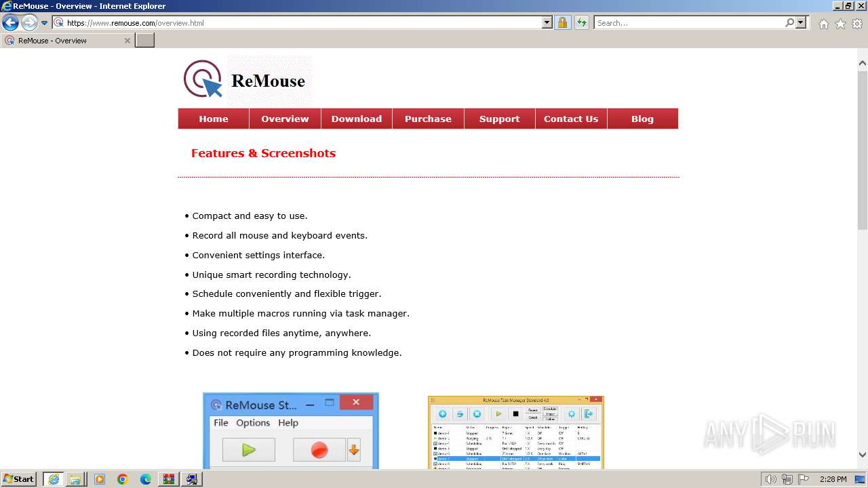Open the Home navigation item
The image size is (868, 488).
click(x=214, y=119)
